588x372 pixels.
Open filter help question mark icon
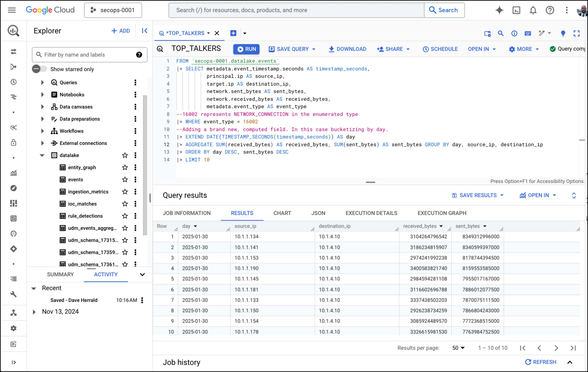139,55
